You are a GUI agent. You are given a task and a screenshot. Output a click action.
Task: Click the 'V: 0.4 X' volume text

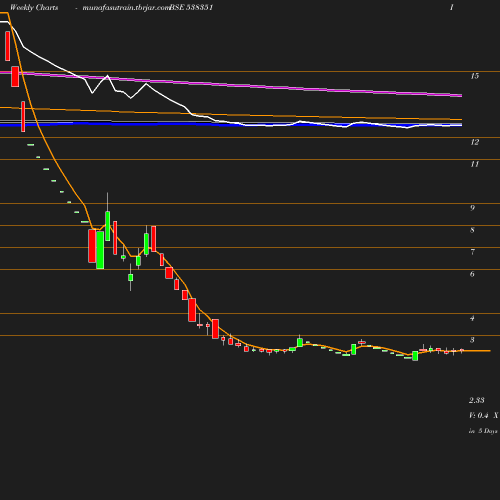[x=484, y=415]
